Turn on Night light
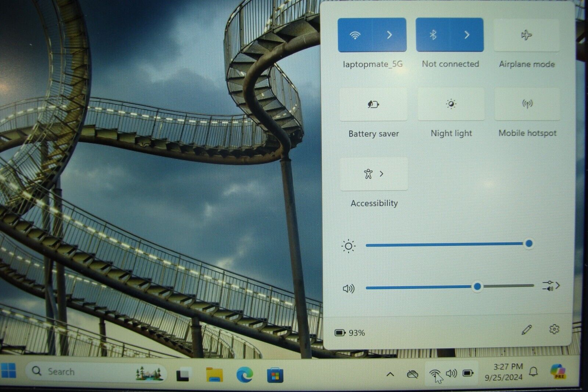 click(x=451, y=104)
